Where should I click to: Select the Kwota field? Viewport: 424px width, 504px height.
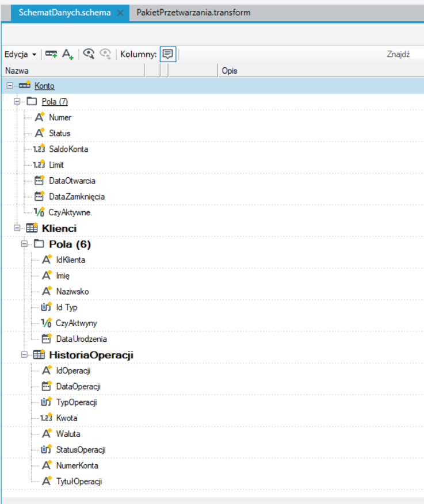tap(67, 418)
